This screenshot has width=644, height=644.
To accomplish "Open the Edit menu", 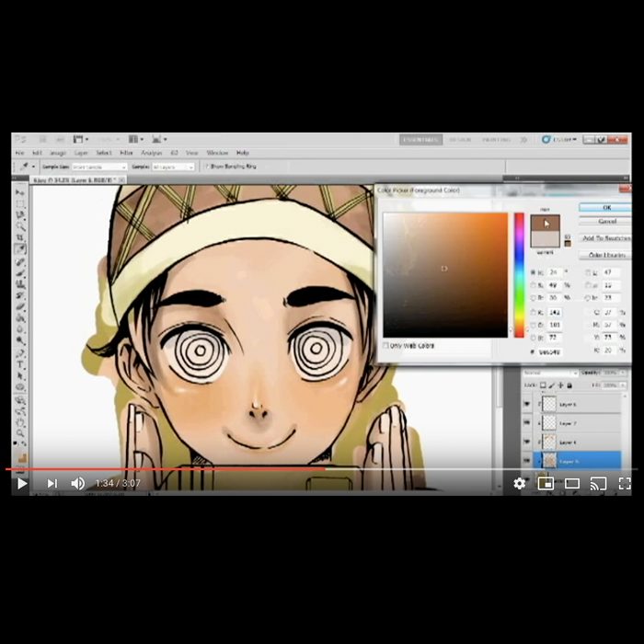I will 37,153.
